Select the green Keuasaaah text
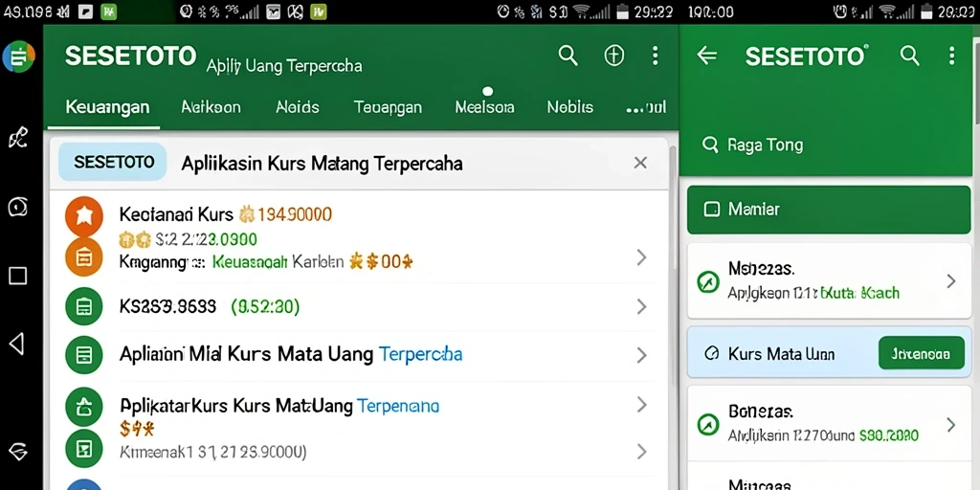 point(250,261)
